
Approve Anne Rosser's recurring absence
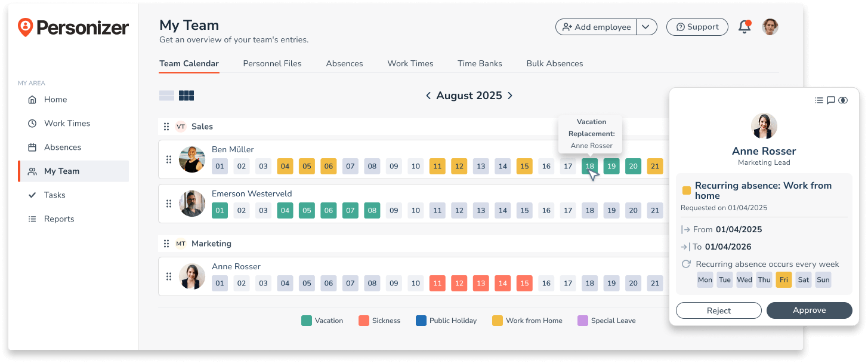pyautogui.click(x=809, y=310)
